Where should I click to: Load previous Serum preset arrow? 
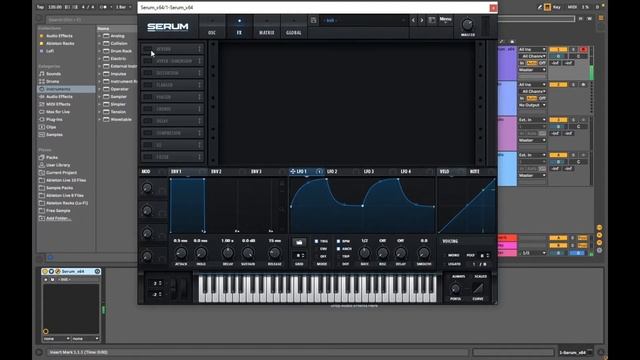[x=413, y=20]
